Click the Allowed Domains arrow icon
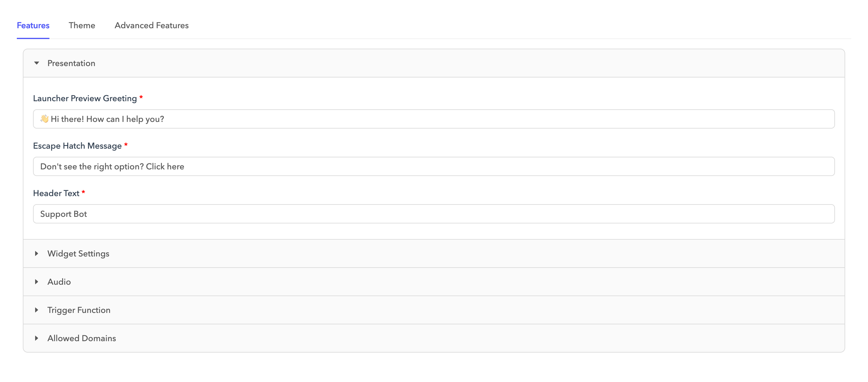This screenshot has height=382, width=868. pos(37,338)
